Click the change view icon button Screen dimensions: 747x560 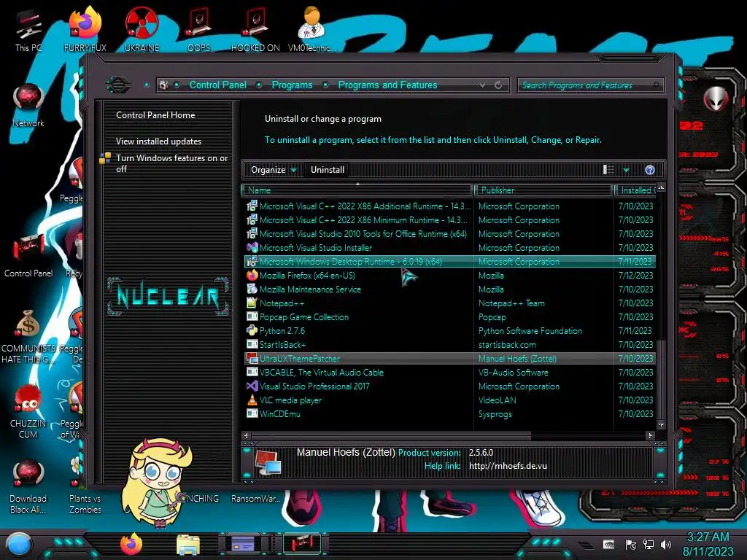click(609, 170)
